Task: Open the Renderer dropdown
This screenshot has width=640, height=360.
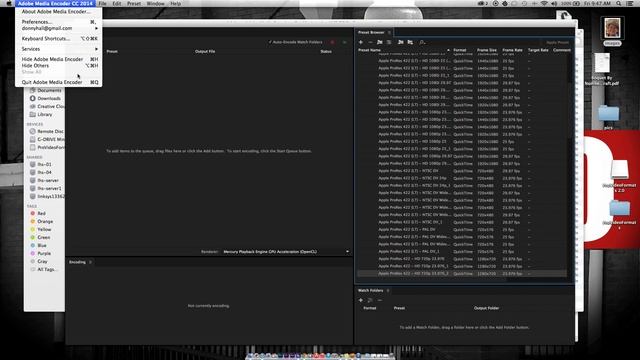Action: [286, 252]
